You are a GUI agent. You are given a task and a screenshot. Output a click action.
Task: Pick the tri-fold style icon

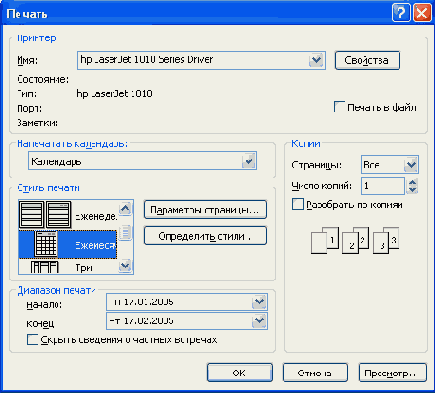point(44,267)
